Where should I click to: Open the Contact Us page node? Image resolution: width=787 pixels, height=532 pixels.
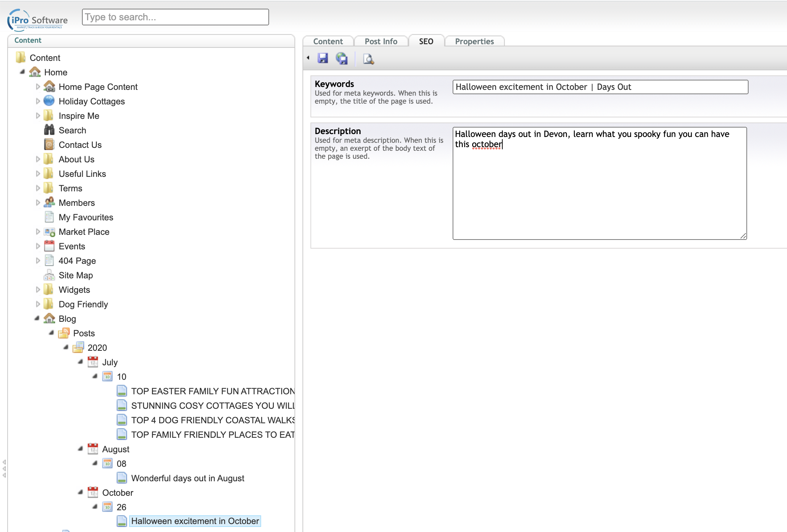click(x=80, y=145)
